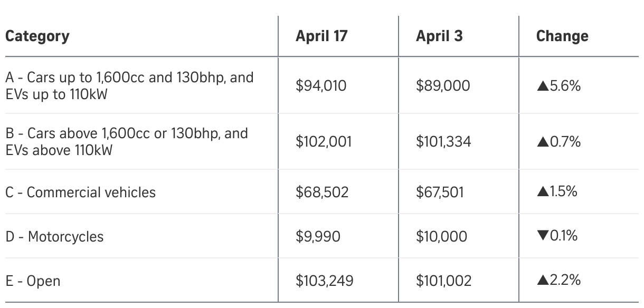Select the Category B cars row label
The image size is (644, 308).
click(127, 141)
